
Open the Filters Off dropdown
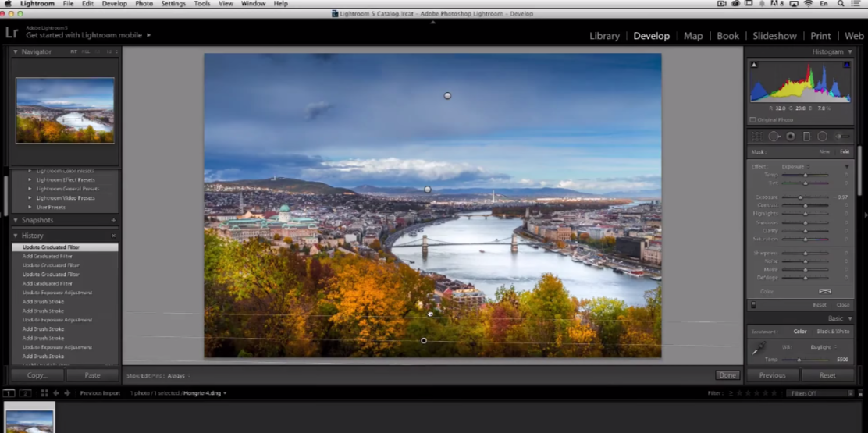point(818,393)
